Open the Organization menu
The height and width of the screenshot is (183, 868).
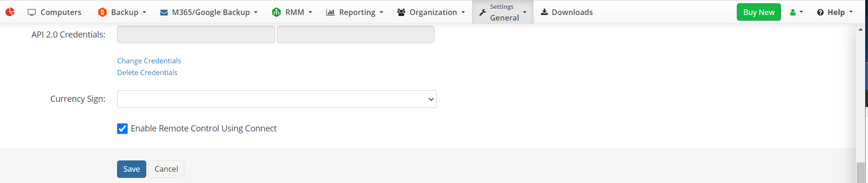[431, 12]
